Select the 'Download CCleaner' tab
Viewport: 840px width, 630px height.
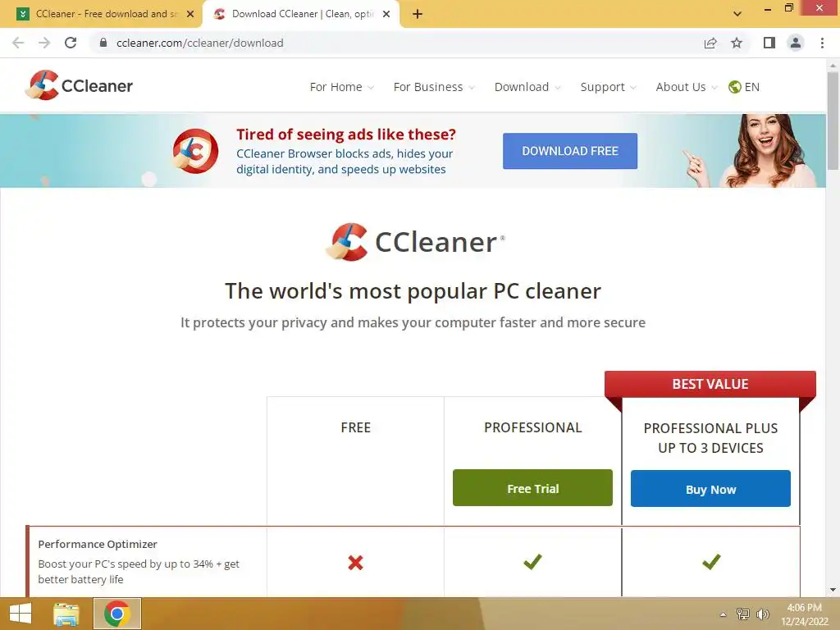301,15
